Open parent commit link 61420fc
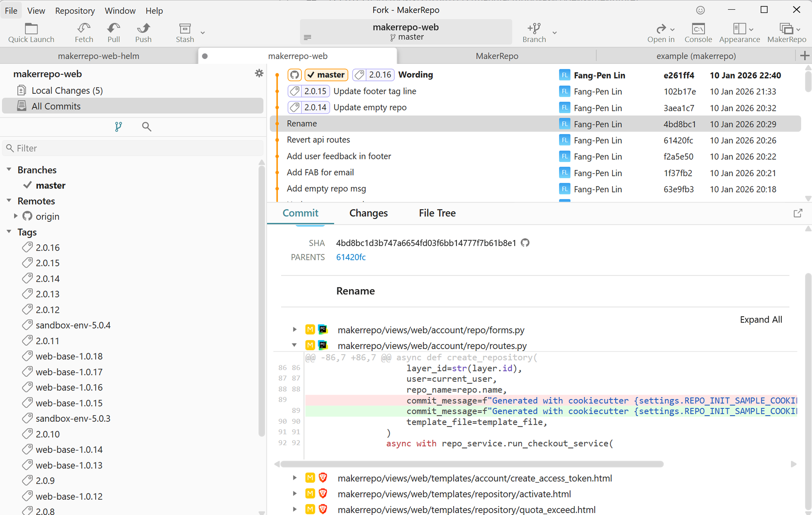The width and height of the screenshot is (812, 515). pos(351,257)
